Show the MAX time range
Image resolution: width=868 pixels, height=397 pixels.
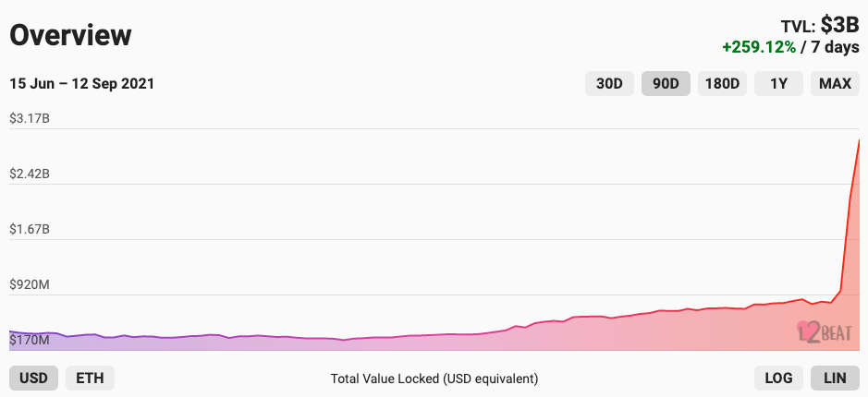(836, 84)
